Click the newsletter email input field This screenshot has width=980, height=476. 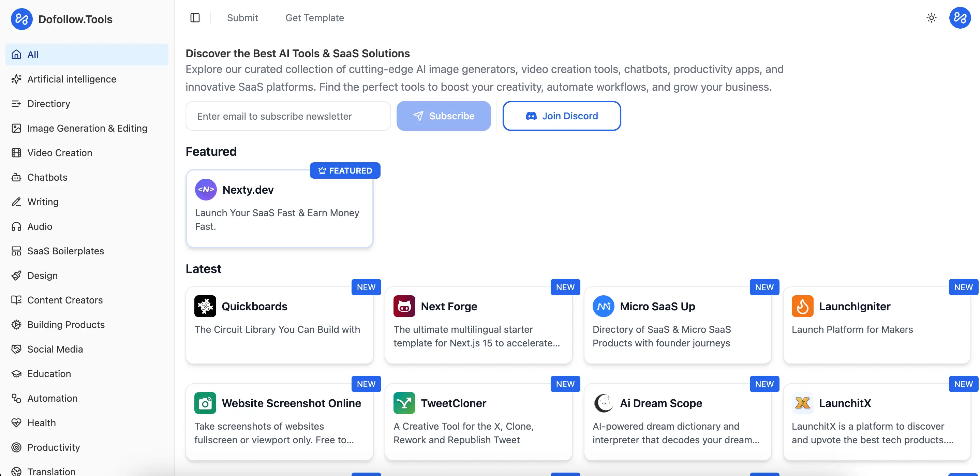coord(287,116)
